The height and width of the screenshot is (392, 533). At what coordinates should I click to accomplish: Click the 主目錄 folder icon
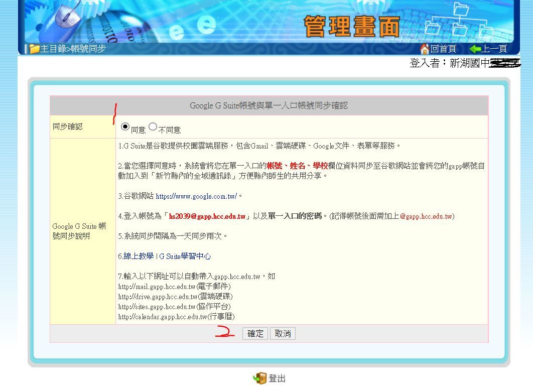[34, 49]
